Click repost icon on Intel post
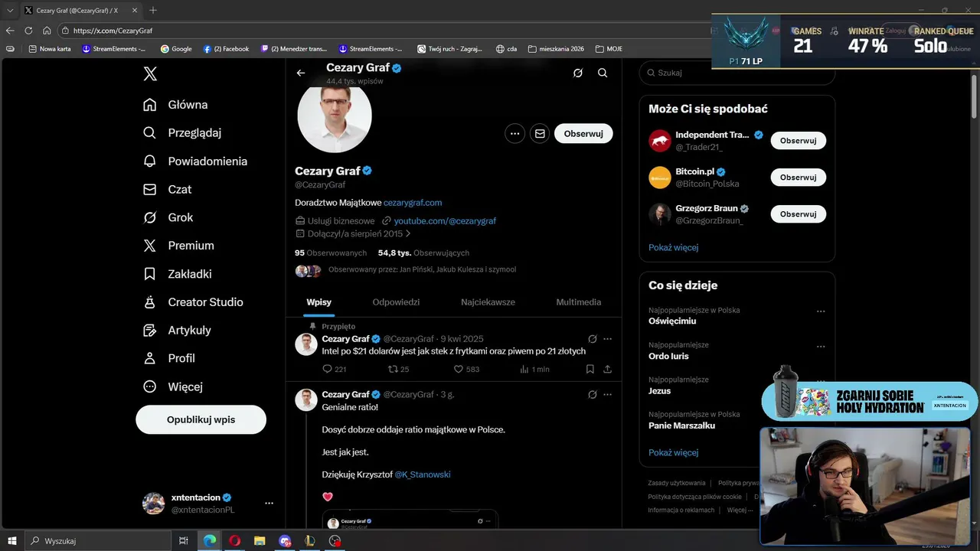Viewport: 980px width, 551px height. click(393, 369)
